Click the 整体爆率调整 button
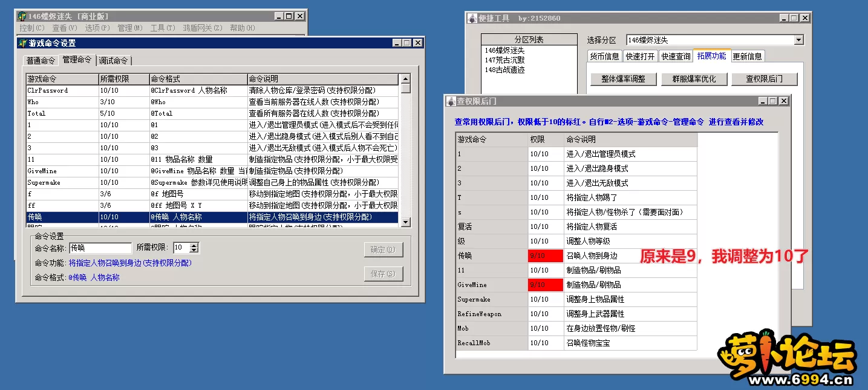The height and width of the screenshot is (390, 868). (623, 79)
